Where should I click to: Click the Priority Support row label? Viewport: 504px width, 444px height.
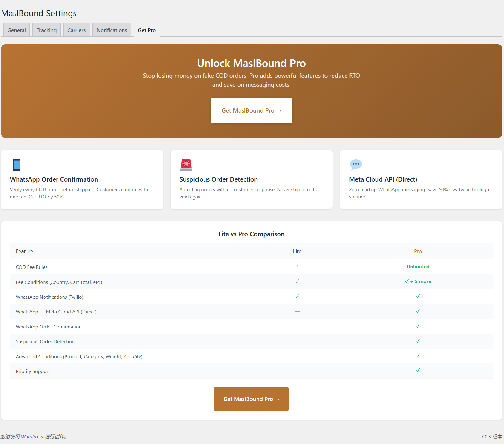33,371
